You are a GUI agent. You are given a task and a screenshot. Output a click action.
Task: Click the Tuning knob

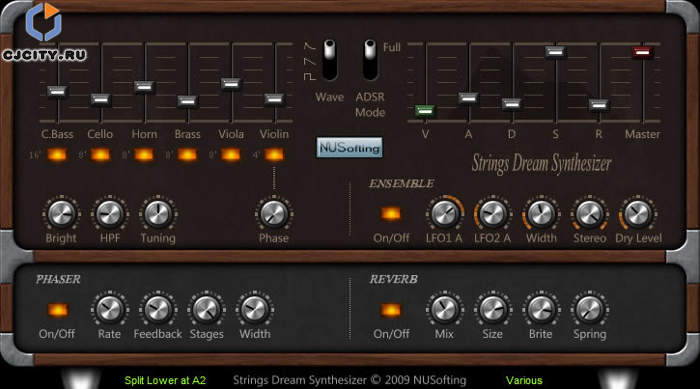pyautogui.click(x=158, y=214)
